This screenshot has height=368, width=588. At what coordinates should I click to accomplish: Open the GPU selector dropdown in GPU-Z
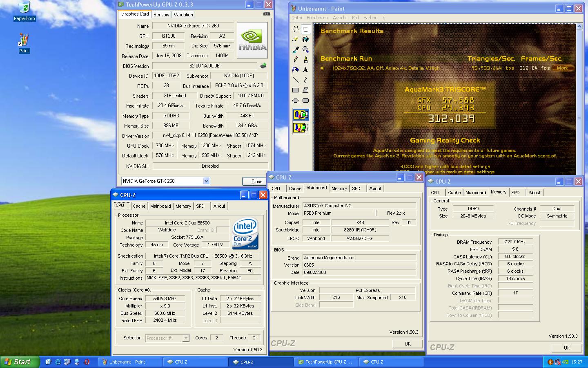pyautogui.click(x=206, y=181)
